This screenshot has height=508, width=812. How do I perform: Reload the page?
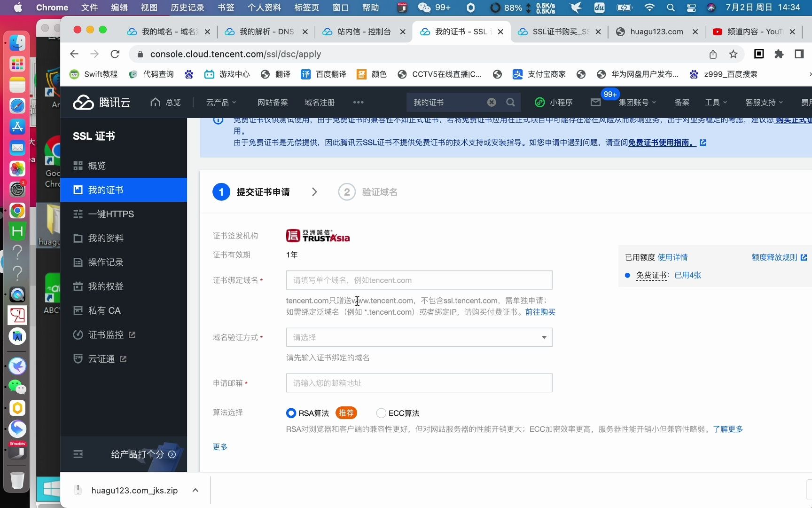click(115, 54)
